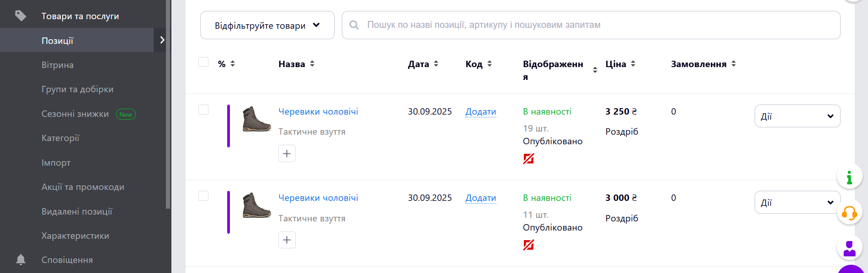Check the second Черевики чоловічі row checkbox
Viewport: 868px width, 273px height.
203,196
